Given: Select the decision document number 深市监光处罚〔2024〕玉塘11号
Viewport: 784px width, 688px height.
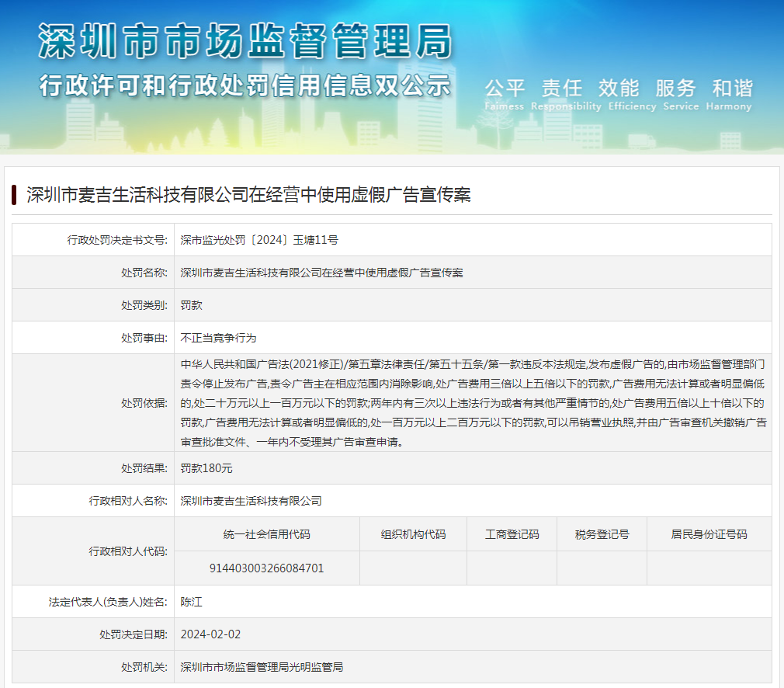Looking at the screenshot, I should point(259,240).
